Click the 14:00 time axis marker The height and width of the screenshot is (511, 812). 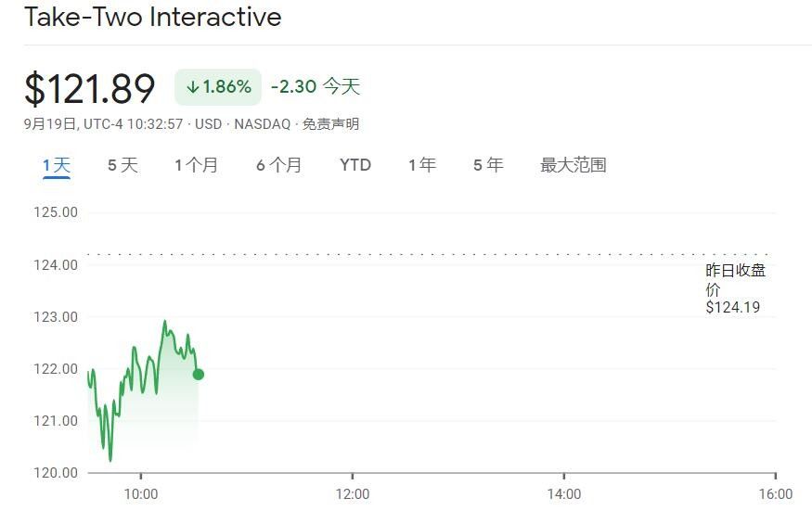[x=564, y=494]
